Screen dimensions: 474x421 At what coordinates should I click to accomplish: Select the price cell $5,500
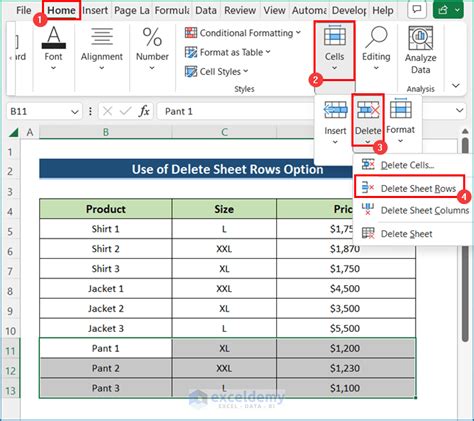(x=346, y=328)
